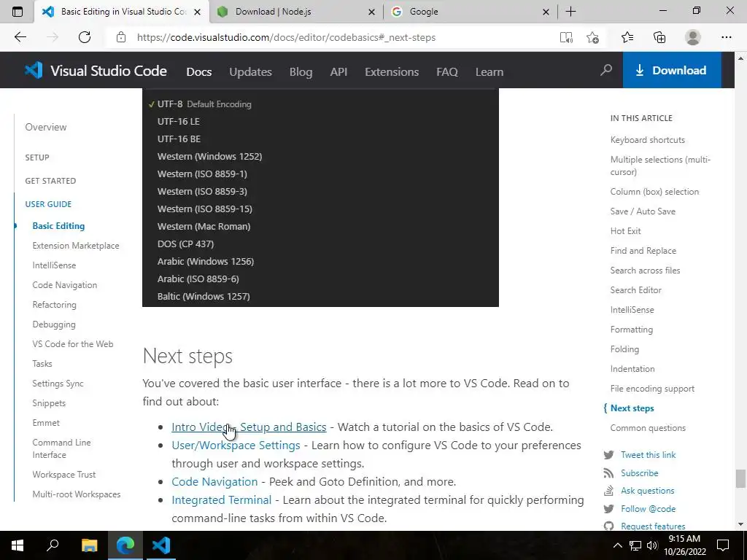Click the browser profile avatar

pos(693,37)
